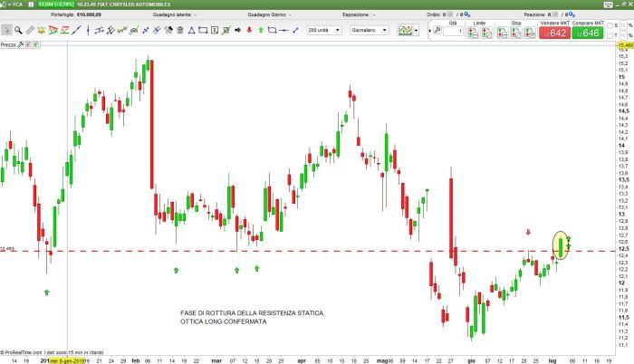Click the Comprare MKT 646 button
Image resolution: width=634 pixels, height=364 pixels.
(588, 33)
